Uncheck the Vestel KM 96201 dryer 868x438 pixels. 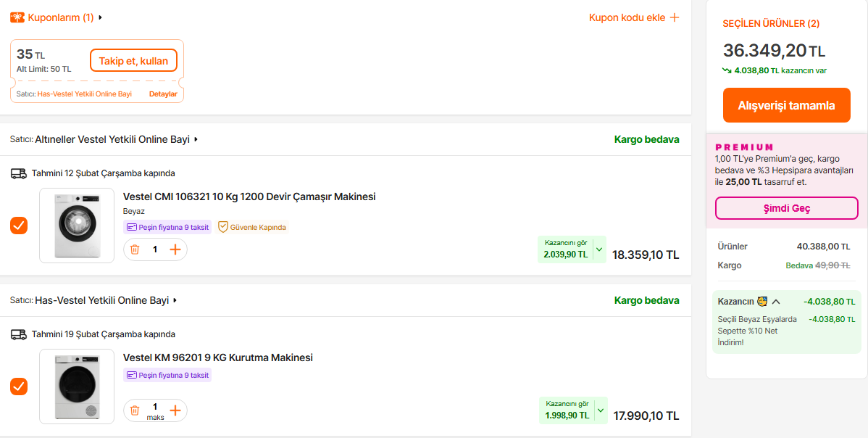coord(19,387)
